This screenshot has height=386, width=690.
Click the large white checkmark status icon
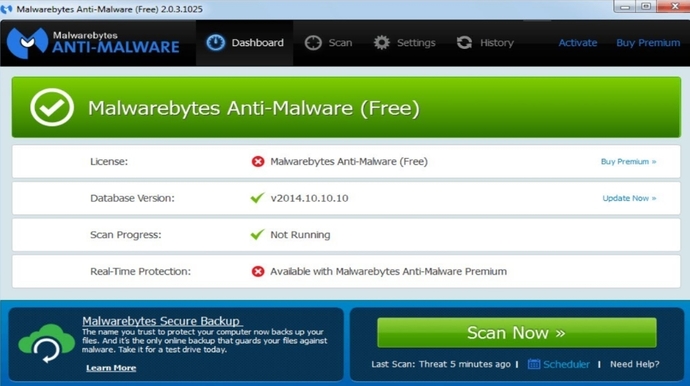tap(52, 107)
